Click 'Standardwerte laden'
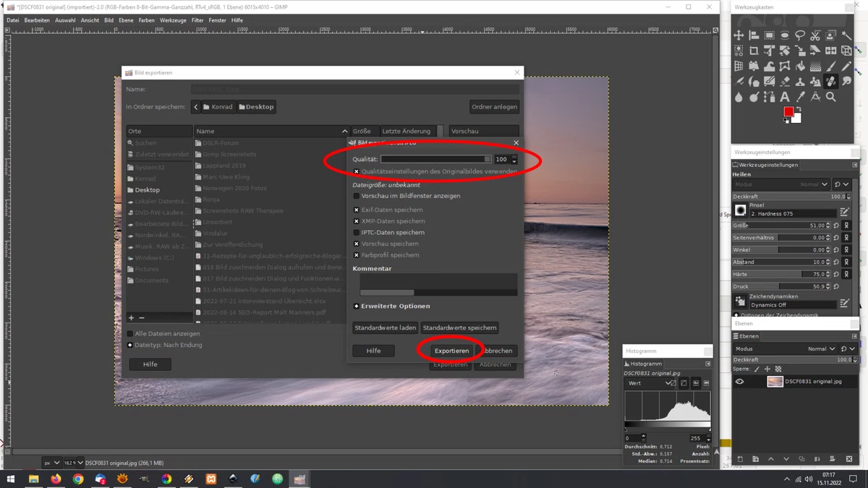 385,328
